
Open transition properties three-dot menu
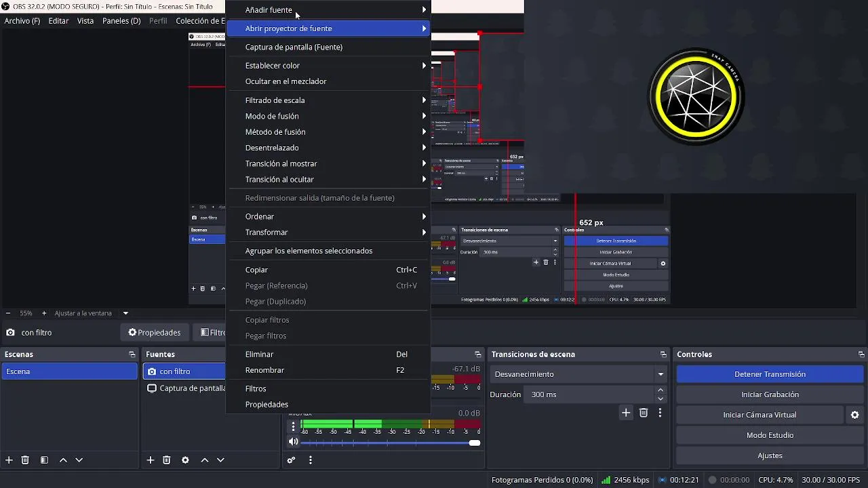660,413
